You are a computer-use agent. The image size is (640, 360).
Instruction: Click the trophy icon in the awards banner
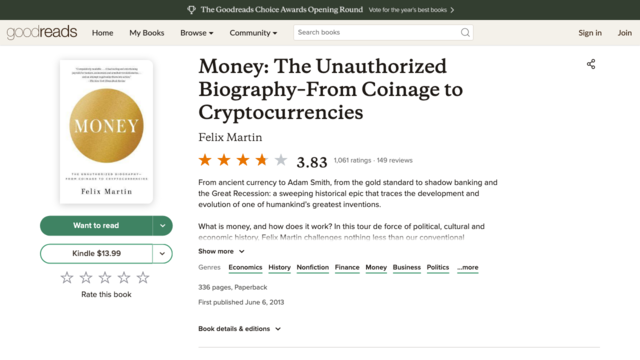(x=191, y=10)
